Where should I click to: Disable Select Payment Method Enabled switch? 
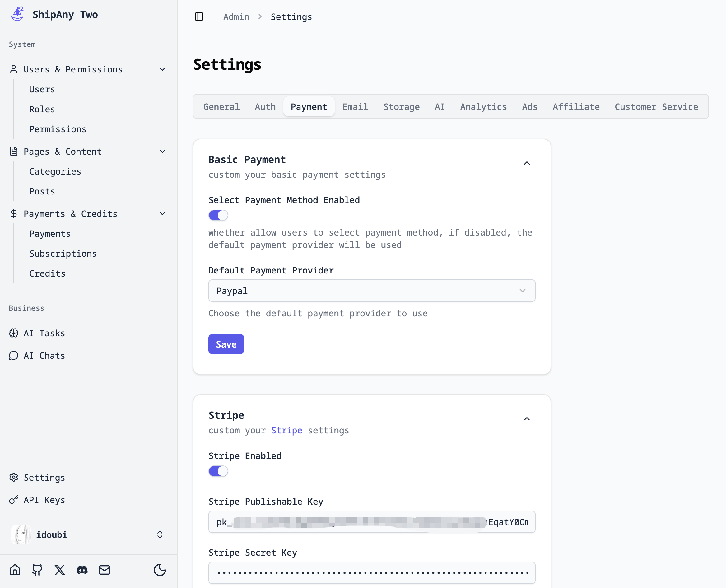(218, 215)
